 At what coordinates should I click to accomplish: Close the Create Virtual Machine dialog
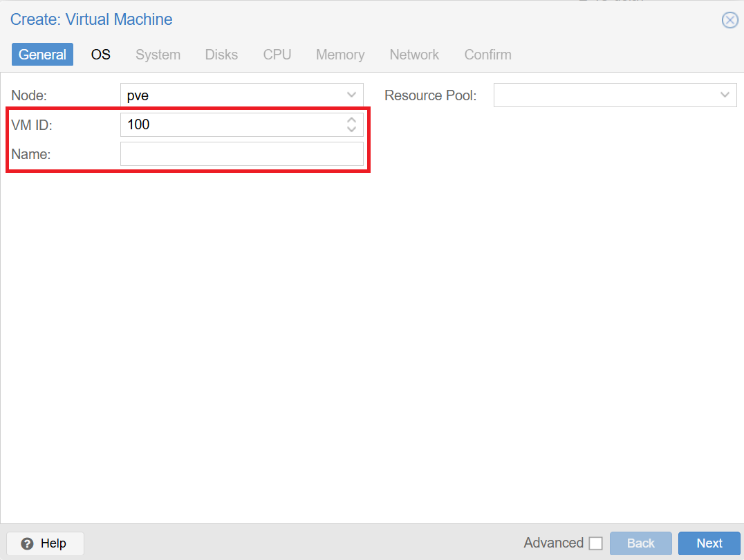coord(729,20)
